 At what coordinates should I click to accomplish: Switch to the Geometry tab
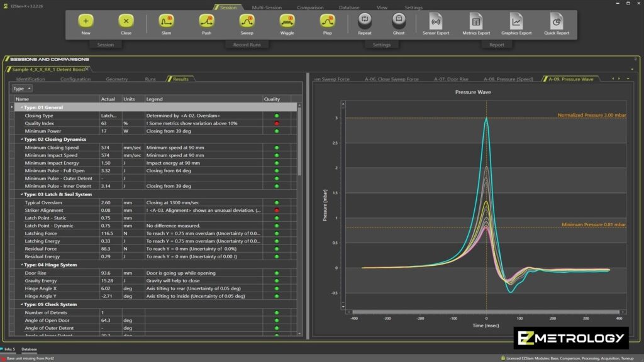[x=117, y=79]
